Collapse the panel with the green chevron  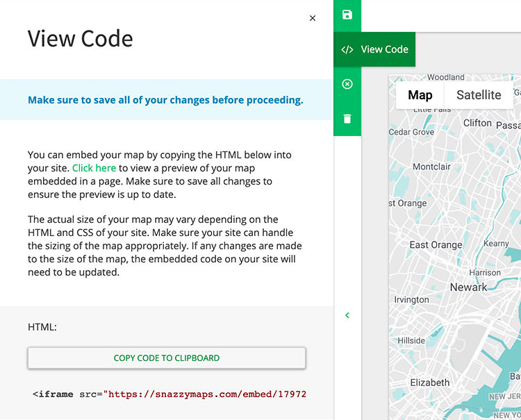point(347,315)
